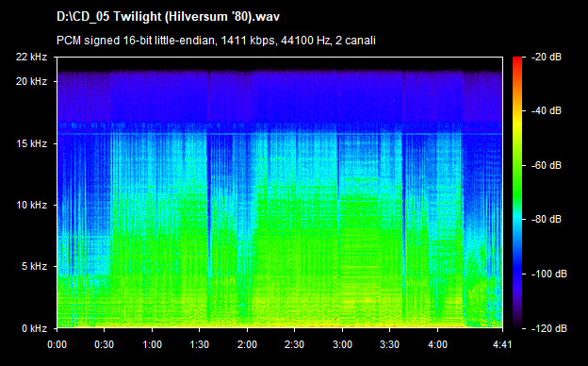Click the 2:00 time axis label
The width and height of the screenshot is (588, 366).
(247, 344)
